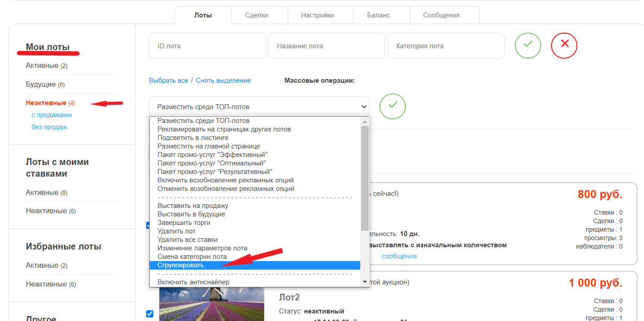Click the Выбрать все link

coord(168,80)
